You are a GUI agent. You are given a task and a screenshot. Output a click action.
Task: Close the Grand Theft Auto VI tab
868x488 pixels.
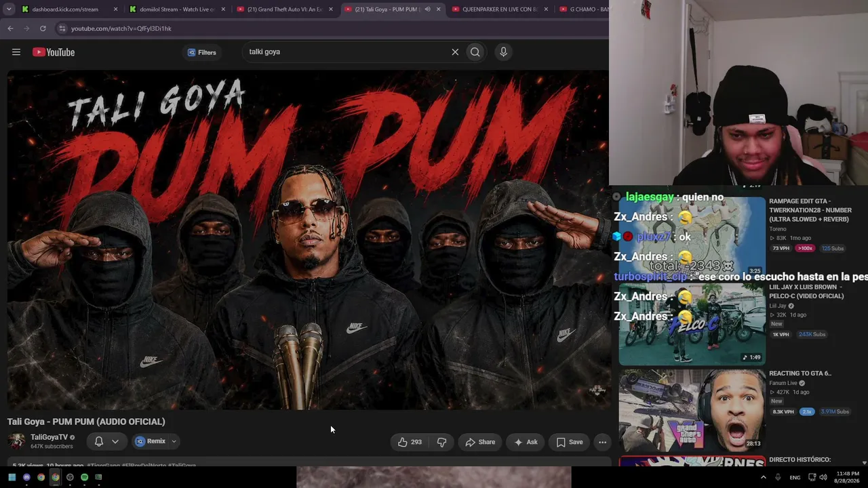pos(331,9)
